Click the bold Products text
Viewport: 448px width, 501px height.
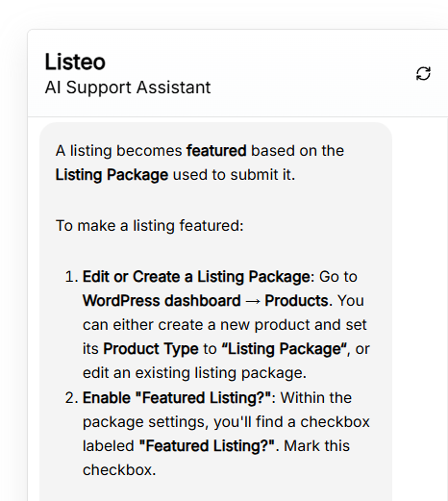(298, 301)
